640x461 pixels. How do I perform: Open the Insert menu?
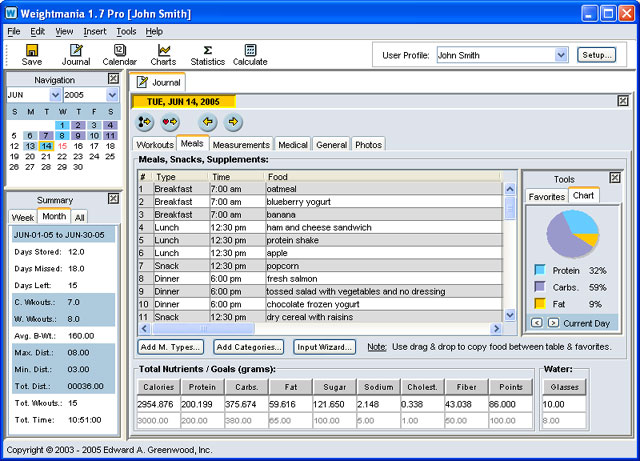pyautogui.click(x=95, y=31)
